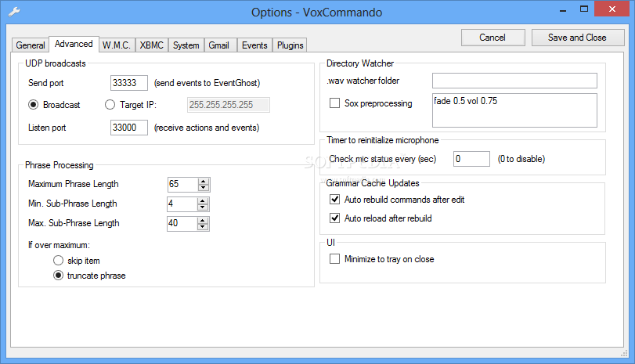Click the '(send events to EventGhost)' text

207,83
